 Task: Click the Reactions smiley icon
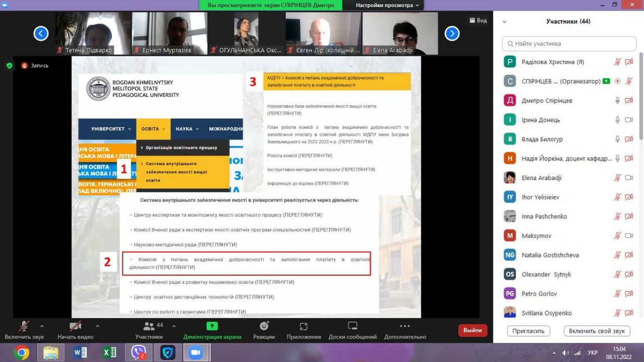point(264,326)
